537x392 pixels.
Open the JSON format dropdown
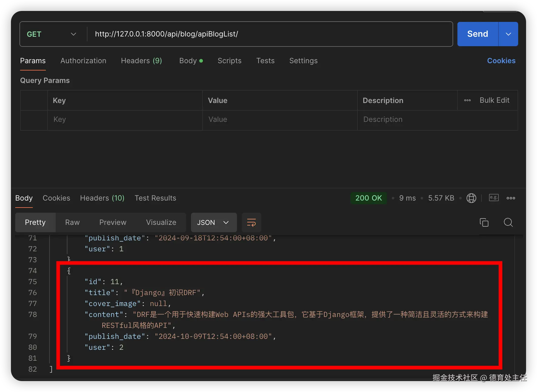[214, 222]
